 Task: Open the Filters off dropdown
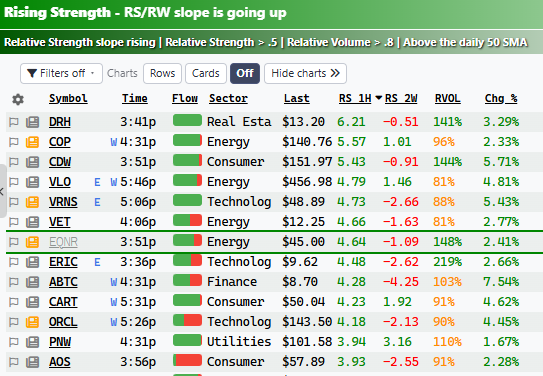pyautogui.click(x=61, y=73)
